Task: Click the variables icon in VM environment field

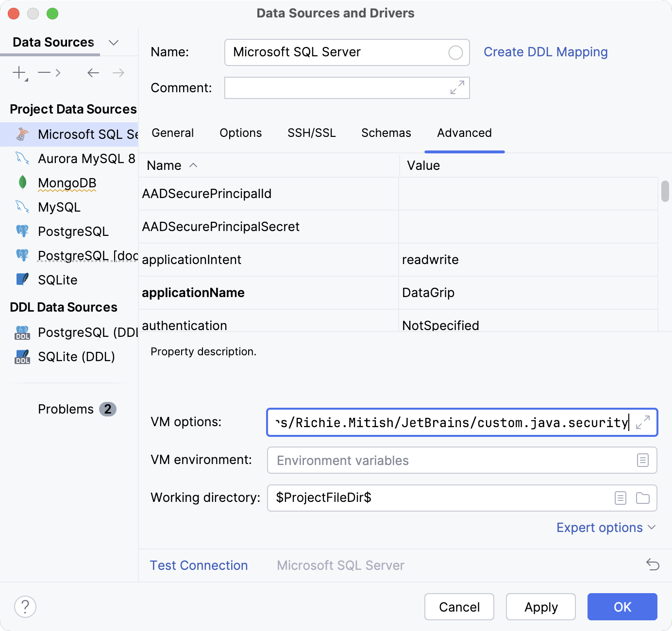Action: (643, 460)
